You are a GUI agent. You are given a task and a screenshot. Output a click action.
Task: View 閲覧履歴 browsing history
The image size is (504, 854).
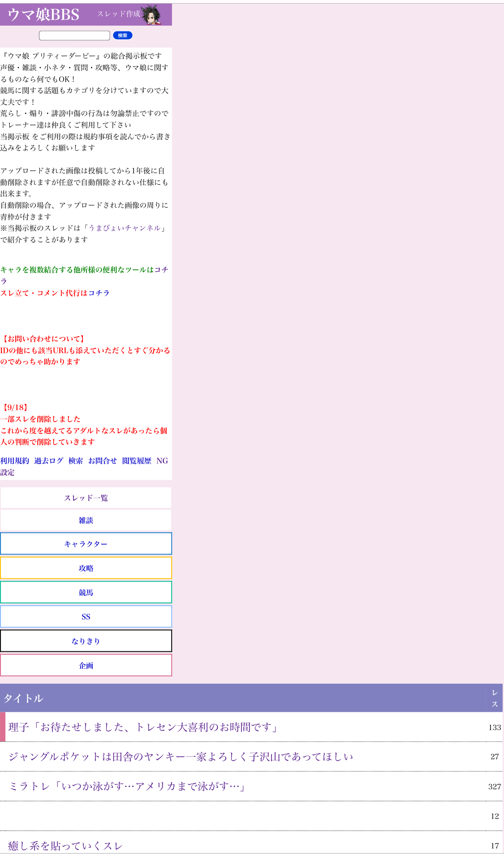(137, 461)
